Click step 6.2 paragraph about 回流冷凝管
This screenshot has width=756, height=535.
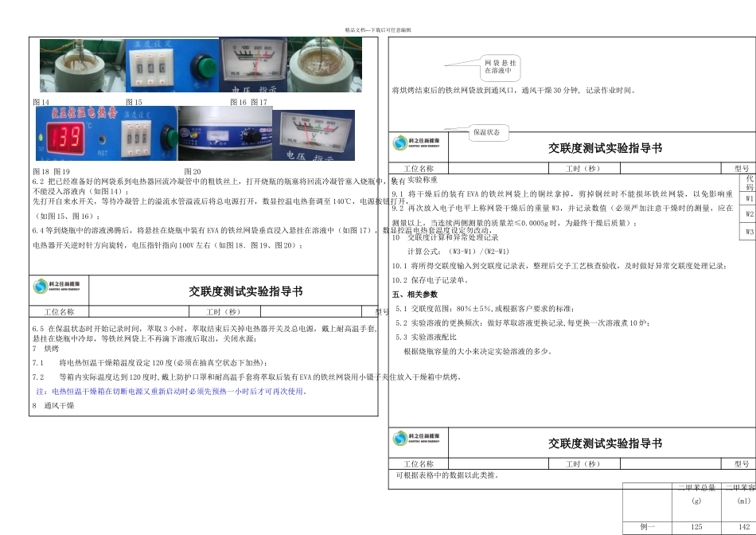click(x=219, y=182)
